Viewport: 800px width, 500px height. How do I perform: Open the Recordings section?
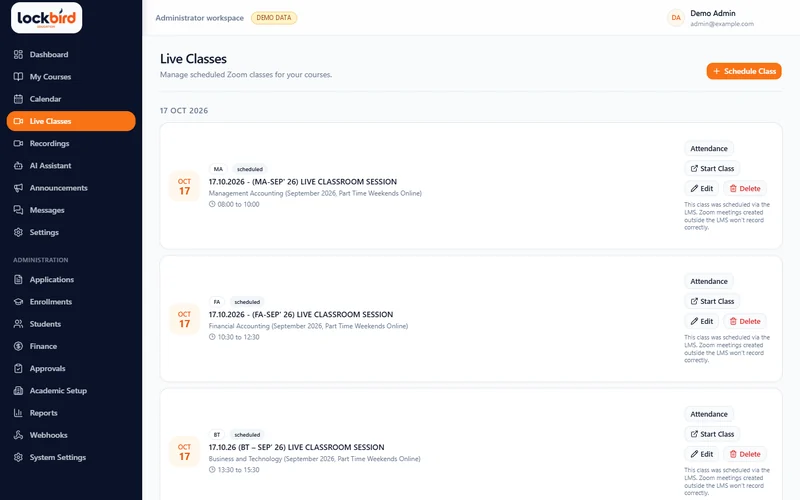pyautogui.click(x=71, y=143)
